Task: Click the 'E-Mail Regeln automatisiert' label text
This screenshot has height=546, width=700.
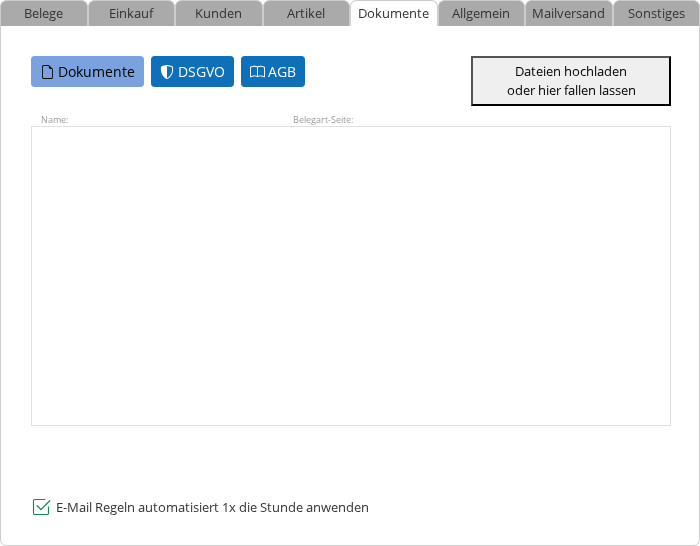Action: tap(212, 507)
